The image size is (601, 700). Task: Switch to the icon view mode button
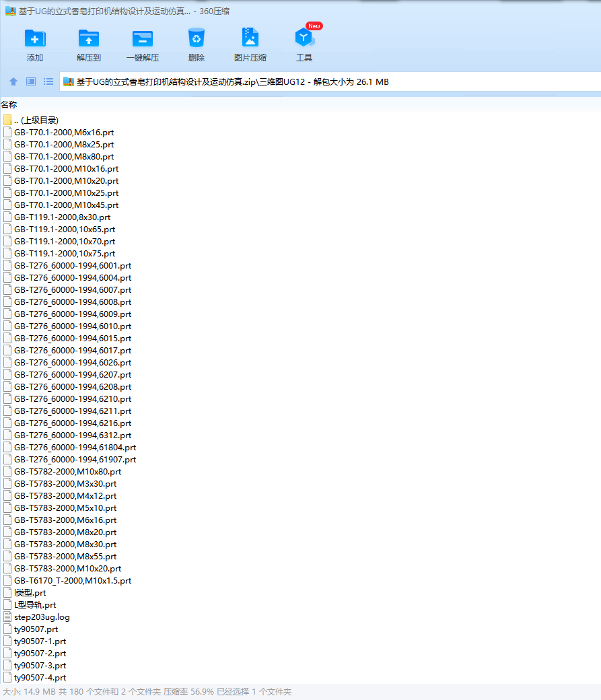click(x=31, y=81)
